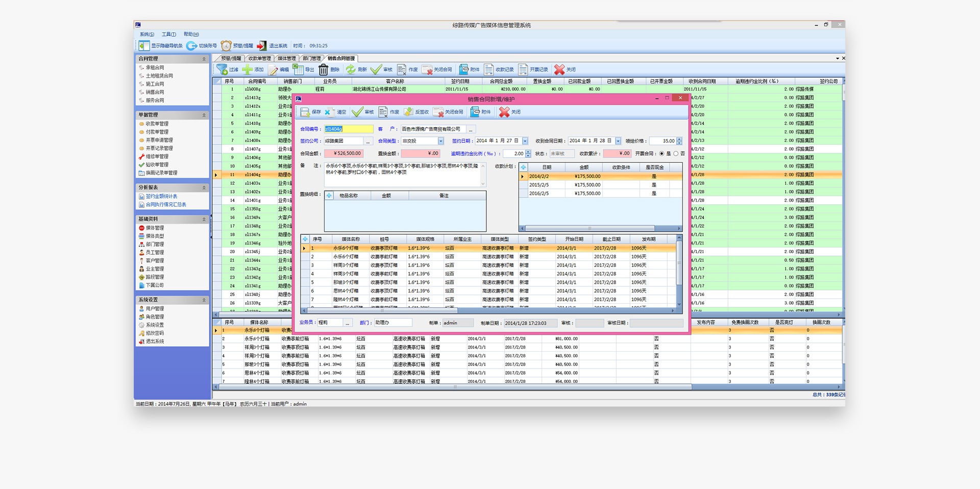Open 签约金额统计表 report link

click(161, 197)
